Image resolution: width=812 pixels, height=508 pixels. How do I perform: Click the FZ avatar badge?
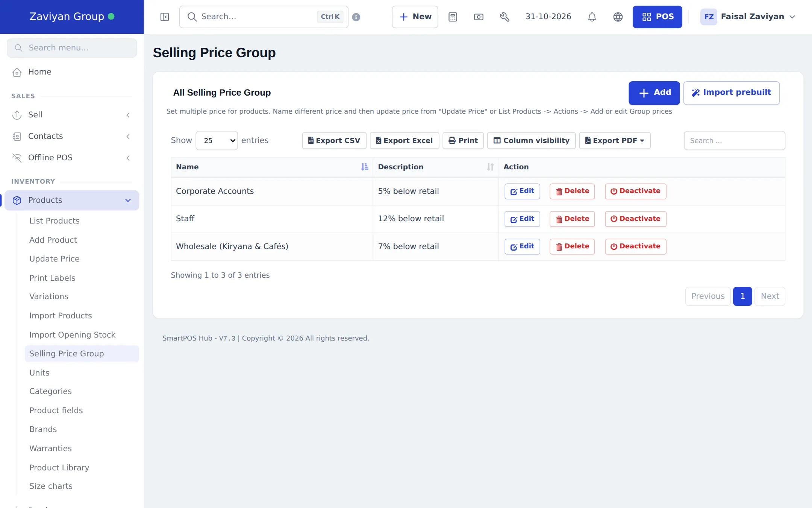click(x=709, y=17)
